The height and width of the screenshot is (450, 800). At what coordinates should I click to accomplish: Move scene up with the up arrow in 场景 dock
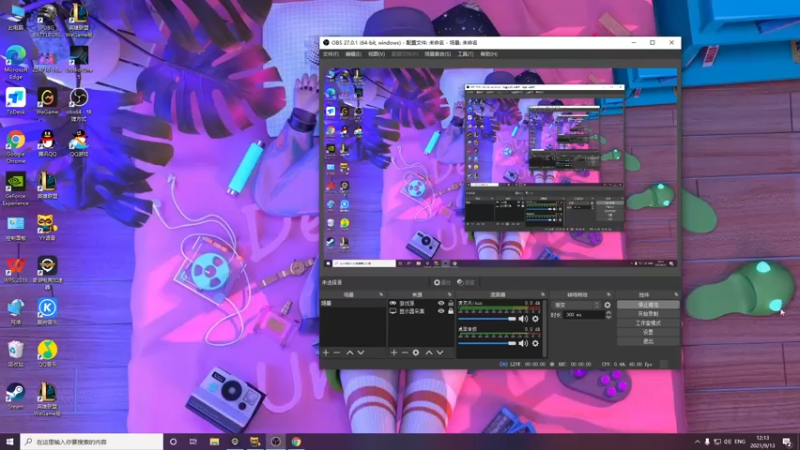[x=350, y=353]
